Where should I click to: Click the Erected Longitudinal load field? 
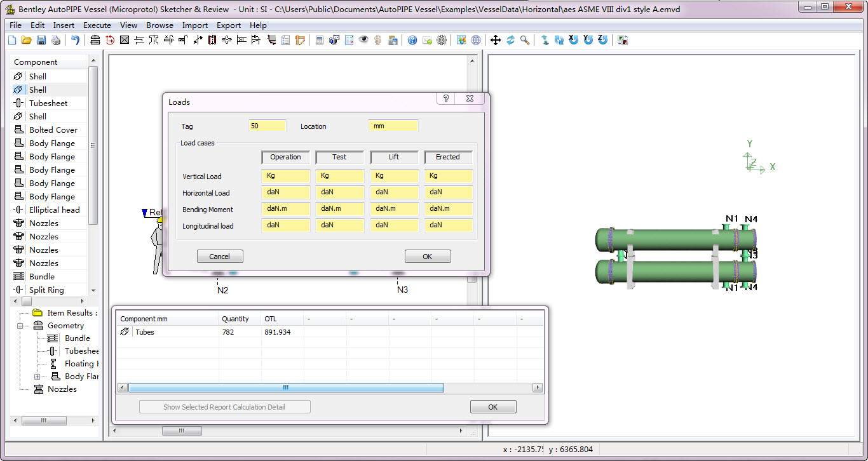point(448,225)
